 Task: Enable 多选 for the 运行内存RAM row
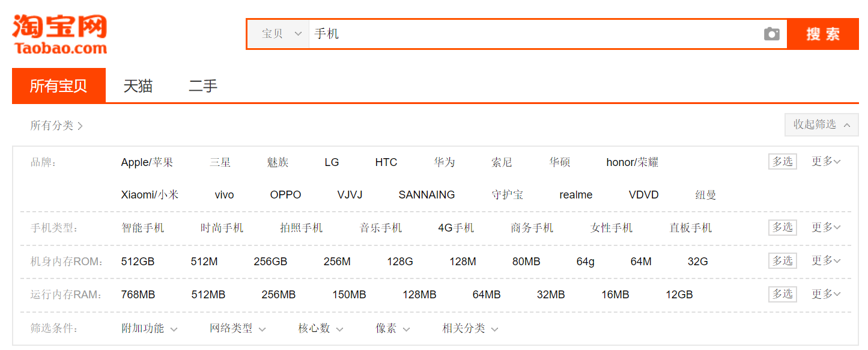click(782, 294)
